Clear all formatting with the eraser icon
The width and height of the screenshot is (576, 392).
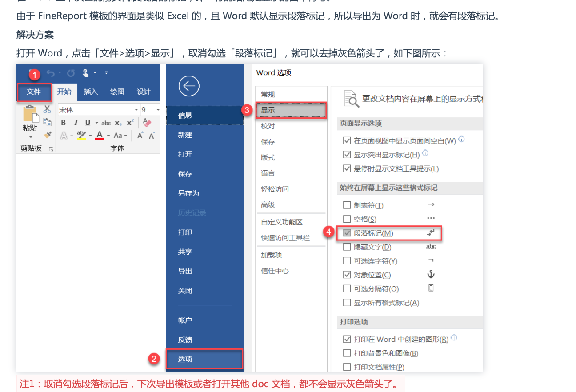(147, 123)
